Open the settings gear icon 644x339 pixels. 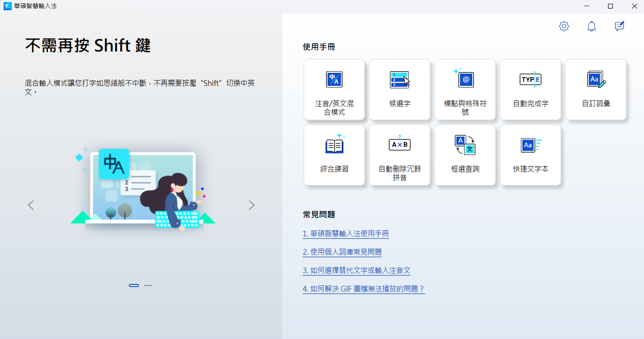(564, 26)
